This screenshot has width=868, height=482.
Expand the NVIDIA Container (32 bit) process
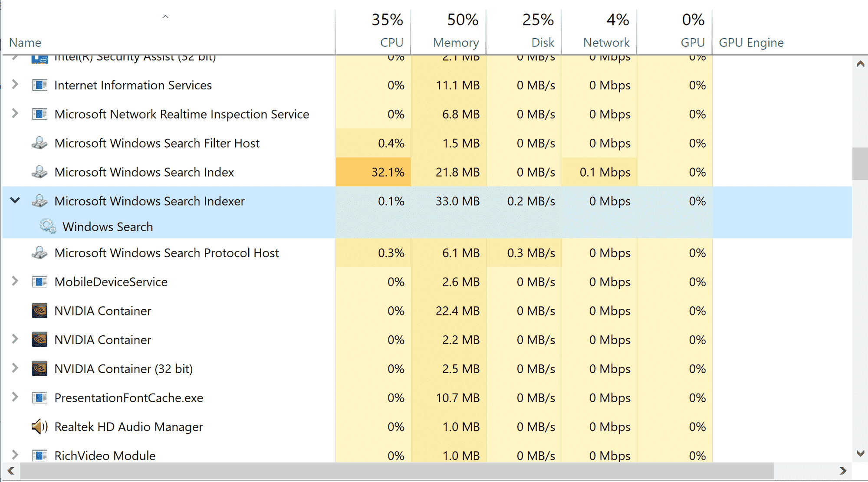15,368
